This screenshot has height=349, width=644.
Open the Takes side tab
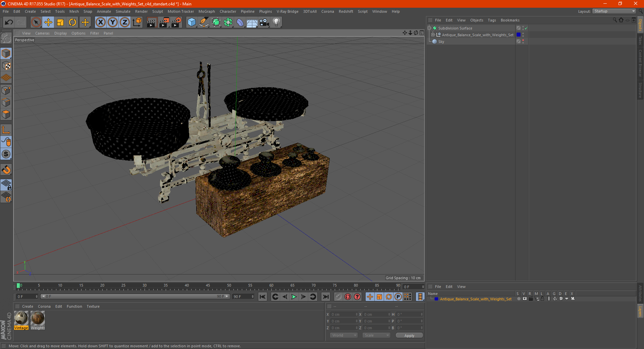[640, 41]
